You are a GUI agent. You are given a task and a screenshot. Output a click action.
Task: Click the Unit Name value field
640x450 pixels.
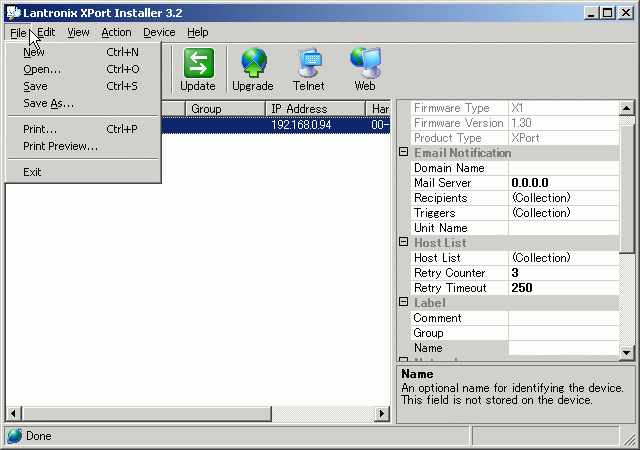coord(564,228)
